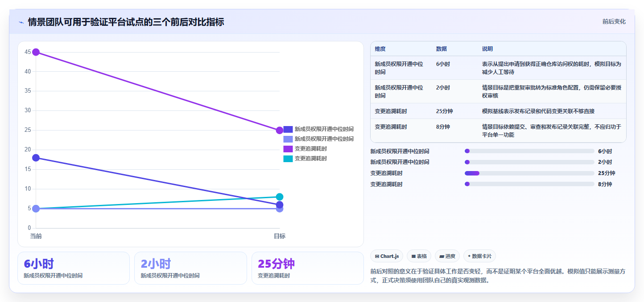Click the y-axis label 45

(x=28, y=52)
